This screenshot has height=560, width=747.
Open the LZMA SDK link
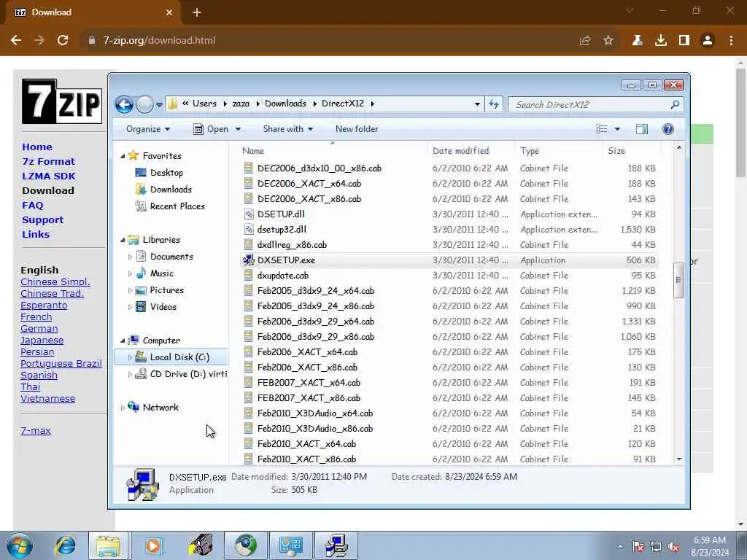click(49, 176)
